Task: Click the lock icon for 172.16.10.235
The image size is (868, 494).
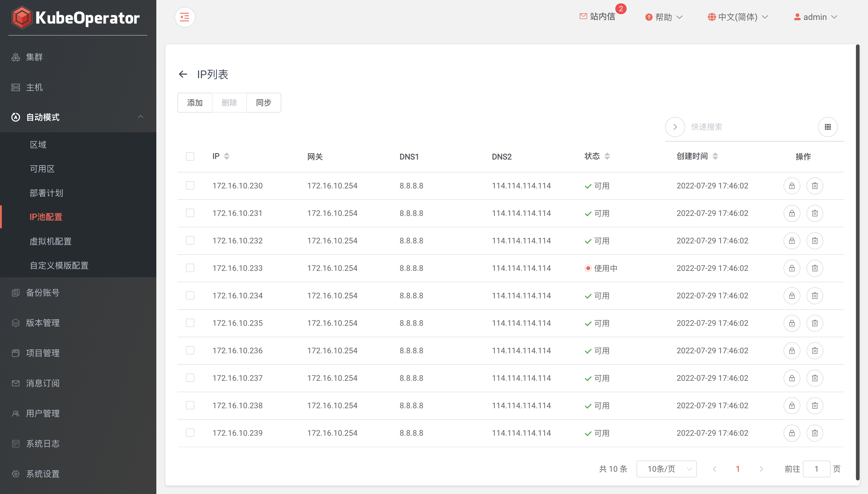Action: 792,323
